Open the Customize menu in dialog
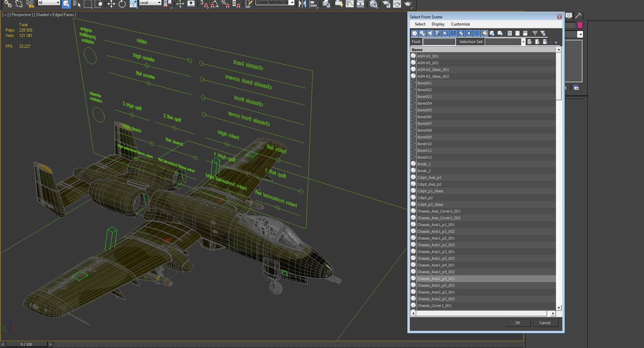Viewport: 644px width, 348px height. pos(460,24)
